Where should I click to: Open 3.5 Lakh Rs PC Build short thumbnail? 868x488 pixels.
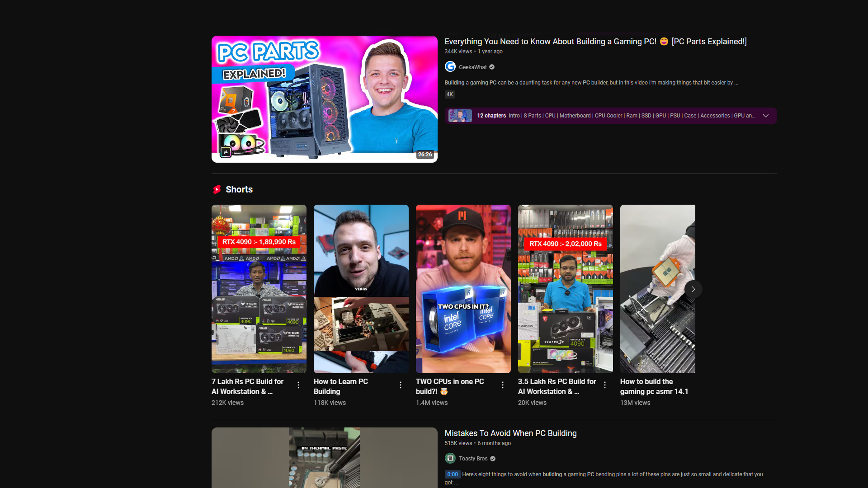(x=565, y=289)
